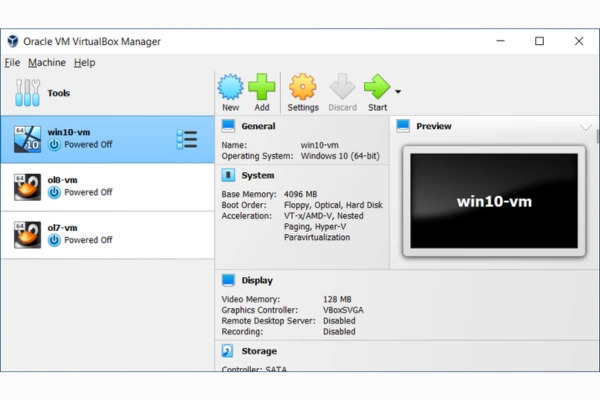
Task: Click the power status icon for win10-vm
Action: click(x=54, y=145)
